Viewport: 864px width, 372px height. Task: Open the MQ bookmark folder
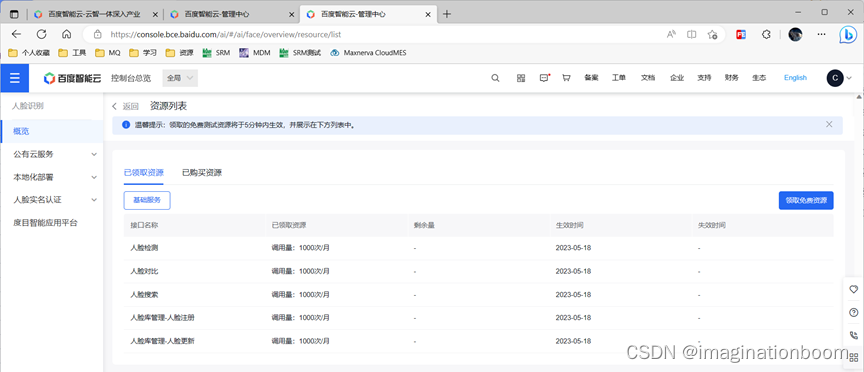(108, 53)
